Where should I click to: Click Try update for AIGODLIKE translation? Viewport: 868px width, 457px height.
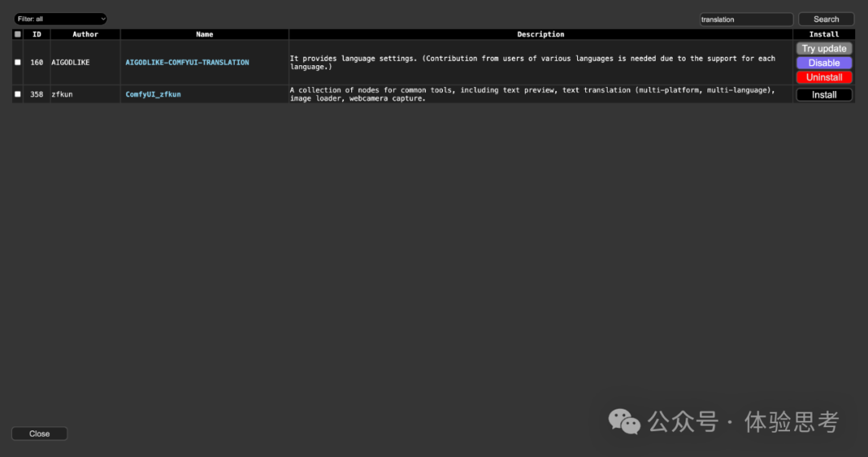click(824, 49)
